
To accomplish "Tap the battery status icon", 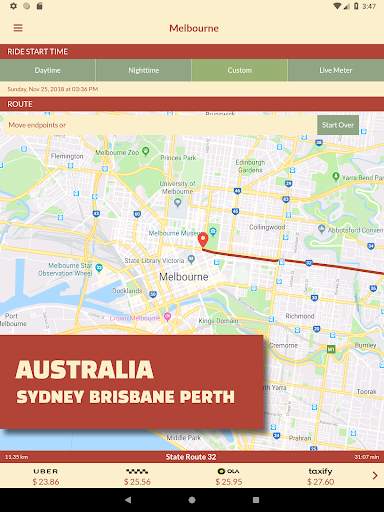I will coord(356,6).
